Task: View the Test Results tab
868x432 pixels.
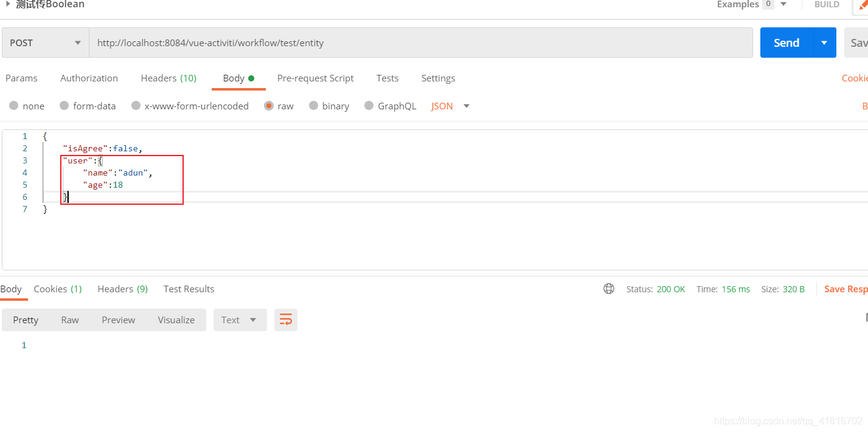Action: click(x=189, y=289)
